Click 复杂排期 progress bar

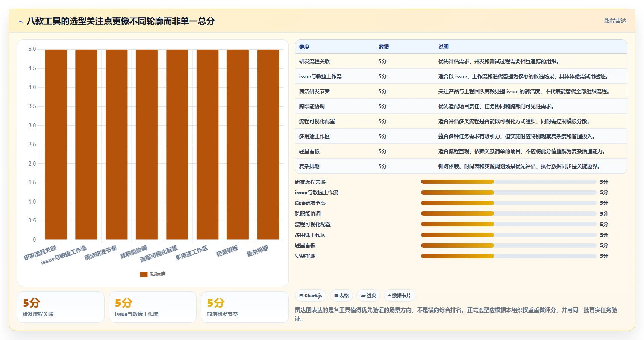(x=509, y=256)
